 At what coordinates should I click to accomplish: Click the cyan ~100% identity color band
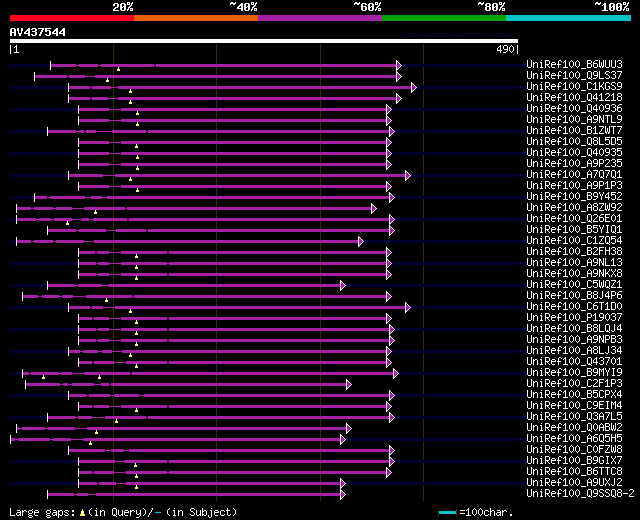(x=569, y=18)
